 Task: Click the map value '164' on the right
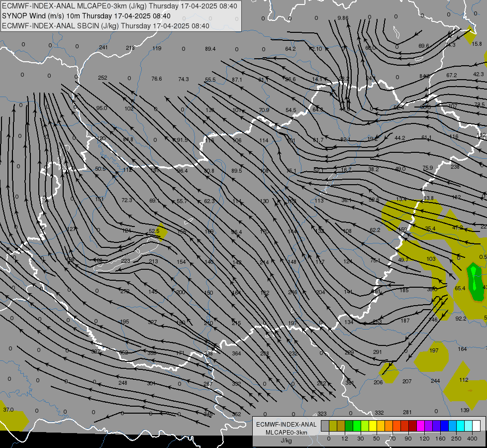[x=462, y=349]
